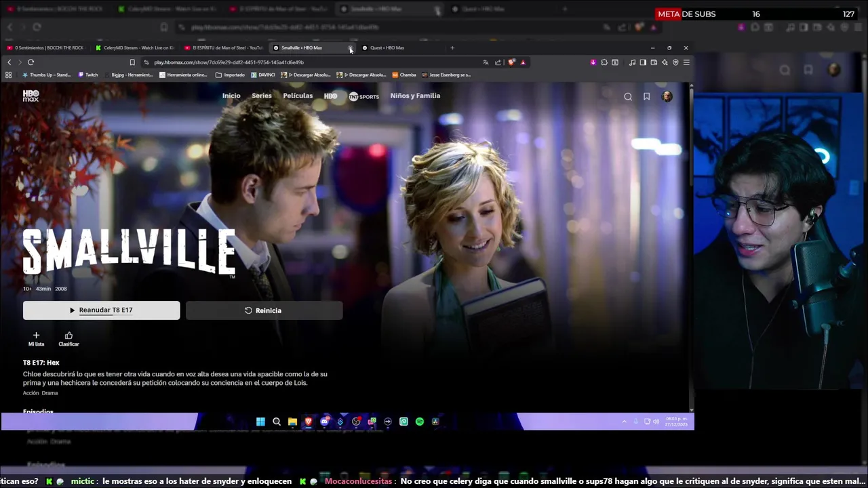Switch to El ESPÍRITU de Man of Steel tab
The height and width of the screenshot is (488, 868).
(224, 47)
